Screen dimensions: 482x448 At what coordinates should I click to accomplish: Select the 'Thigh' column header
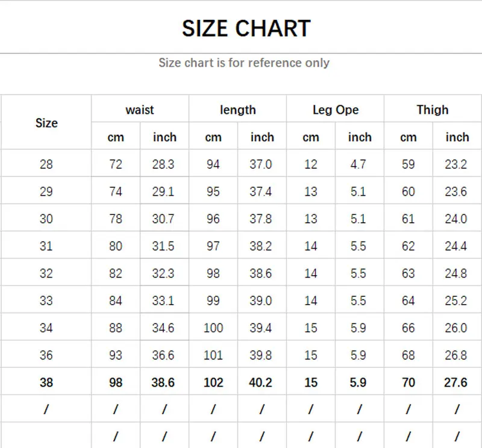point(433,110)
